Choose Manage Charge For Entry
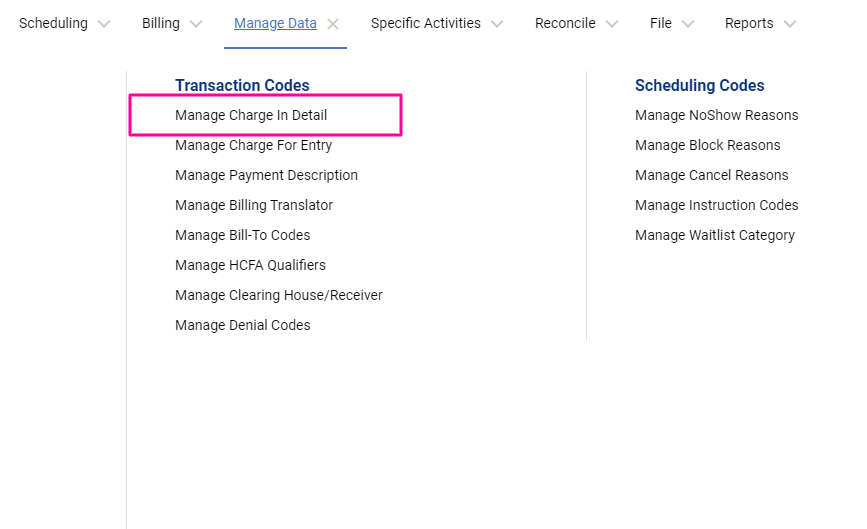This screenshot has width=867, height=529. click(x=253, y=145)
